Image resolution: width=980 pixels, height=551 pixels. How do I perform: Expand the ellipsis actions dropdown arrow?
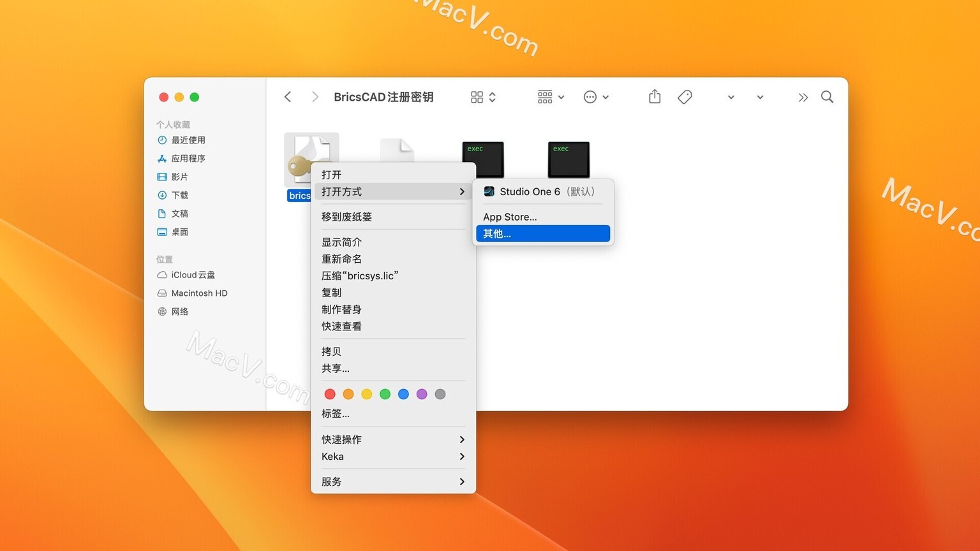(x=605, y=98)
